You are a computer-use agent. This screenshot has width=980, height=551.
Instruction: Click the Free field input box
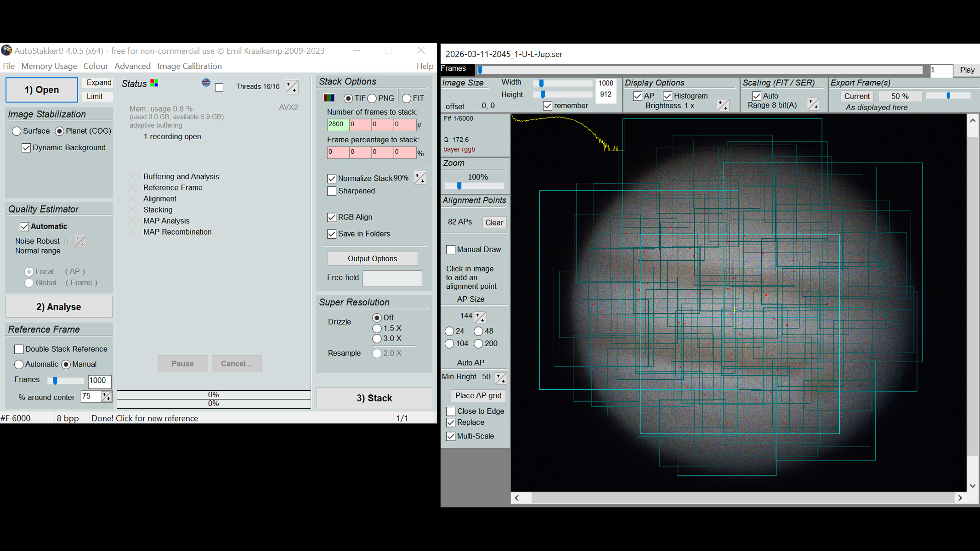(392, 278)
